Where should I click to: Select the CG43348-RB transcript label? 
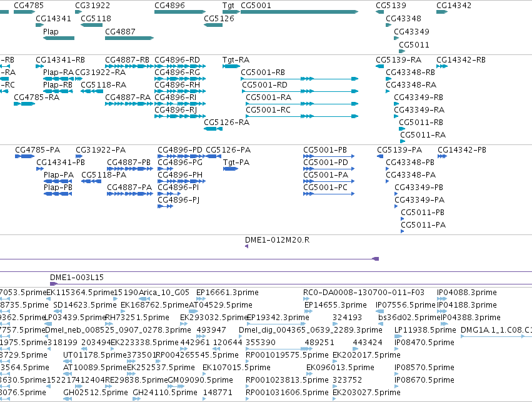tap(410, 73)
